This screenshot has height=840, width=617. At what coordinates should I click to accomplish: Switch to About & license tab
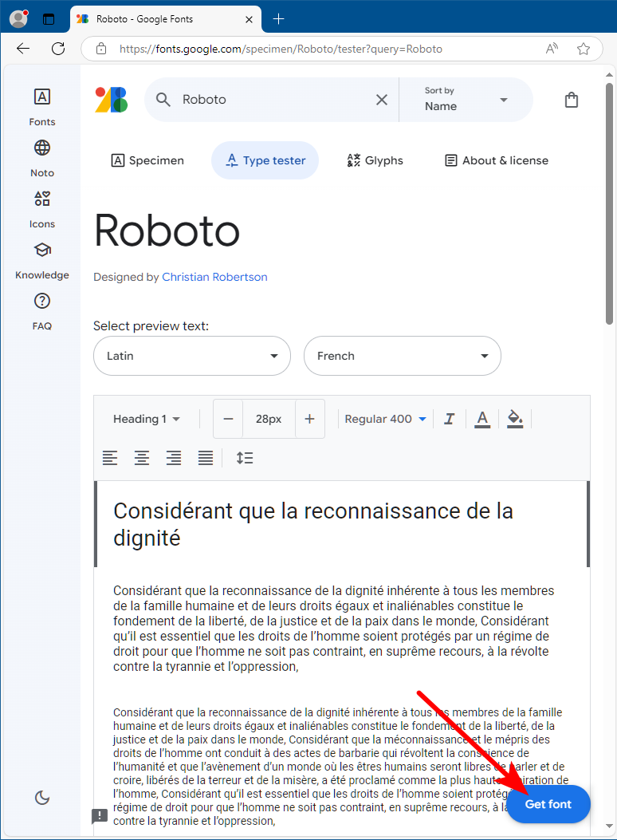[497, 160]
